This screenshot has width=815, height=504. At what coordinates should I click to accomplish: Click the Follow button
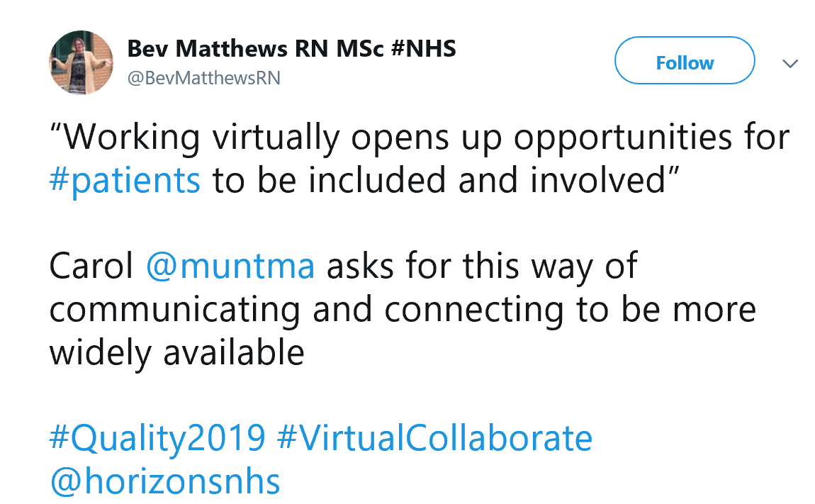(x=684, y=63)
